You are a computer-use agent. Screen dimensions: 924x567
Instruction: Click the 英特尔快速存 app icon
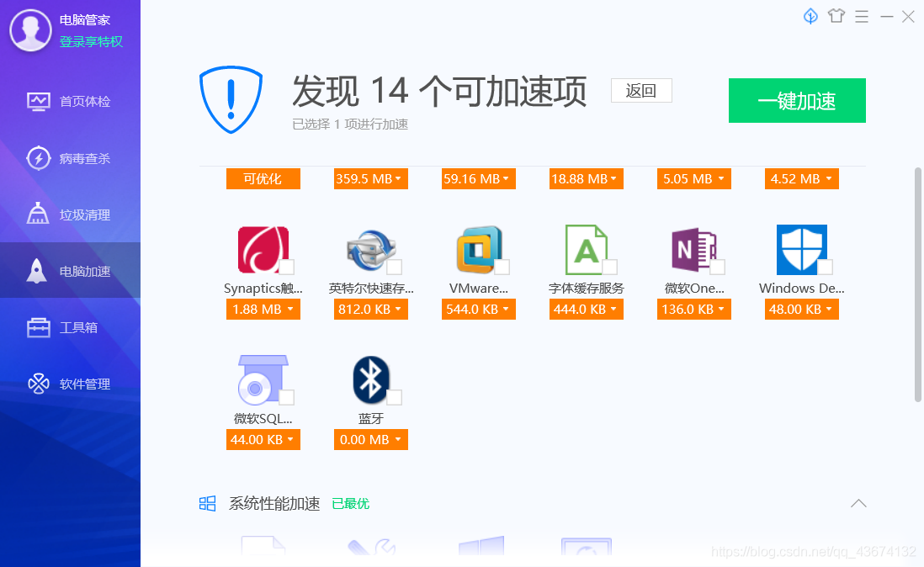[370, 250]
